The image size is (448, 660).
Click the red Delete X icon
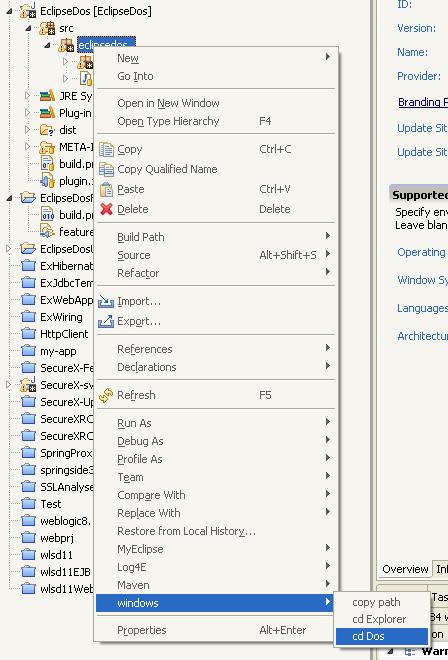coord(106,209)
